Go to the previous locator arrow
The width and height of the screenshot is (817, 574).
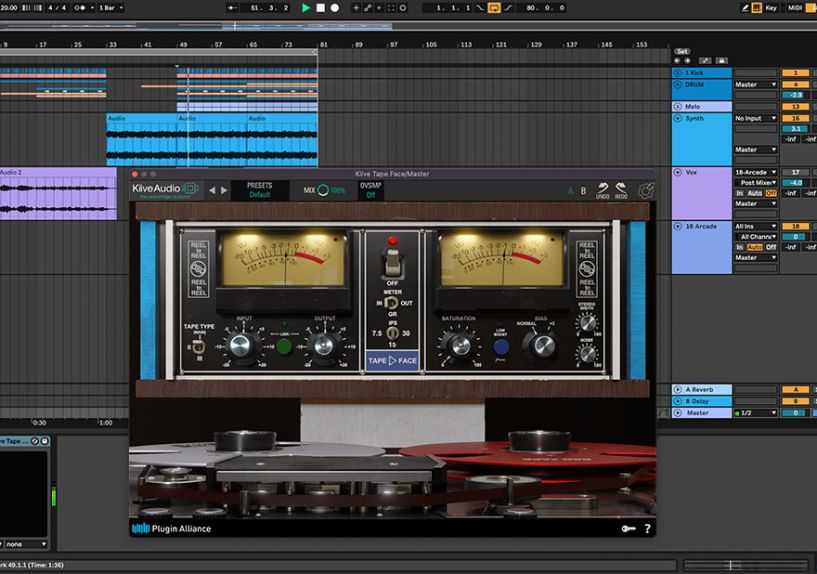click(677, 60)
